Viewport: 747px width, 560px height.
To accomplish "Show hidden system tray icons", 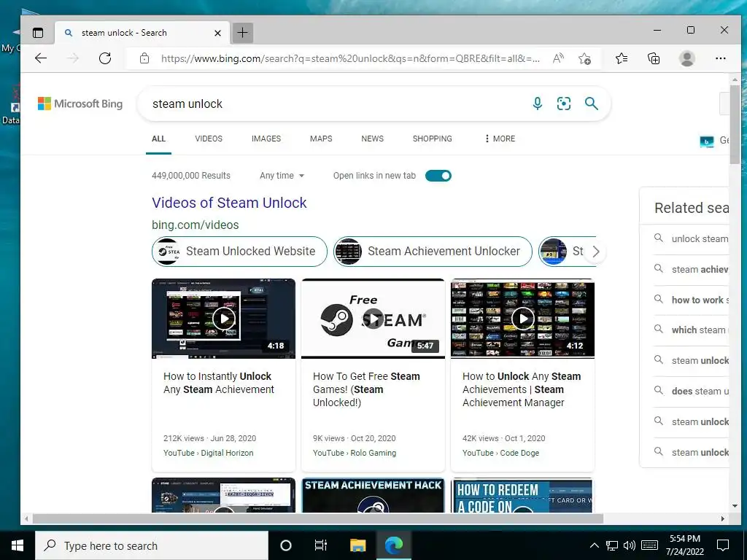I will click(x=594, y=545).
